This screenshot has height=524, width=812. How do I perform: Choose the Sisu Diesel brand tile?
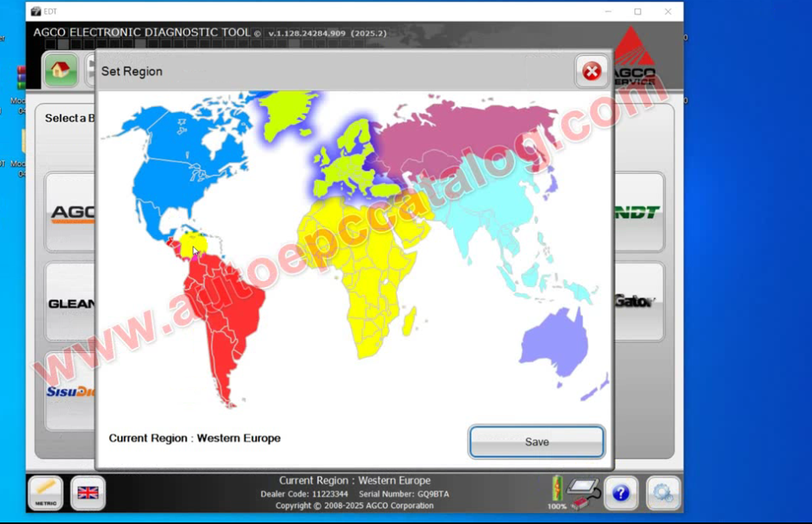[x=70, y=391]
